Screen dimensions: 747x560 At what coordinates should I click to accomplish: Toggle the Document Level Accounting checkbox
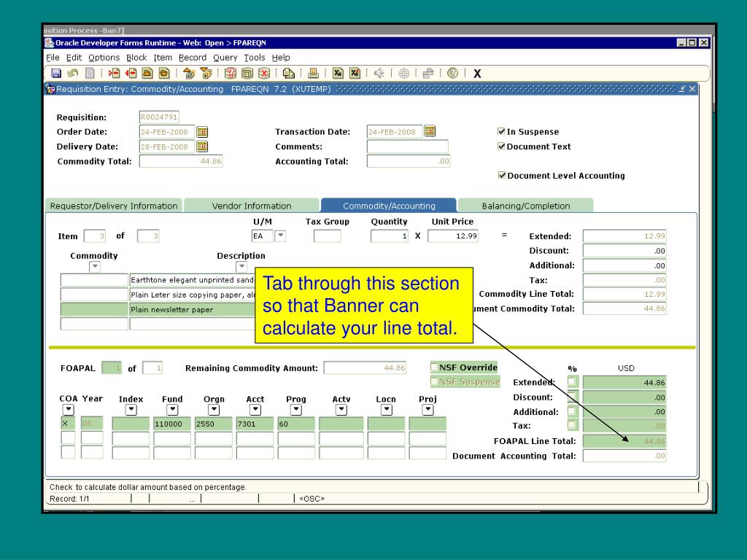click(x=502, y=175)
